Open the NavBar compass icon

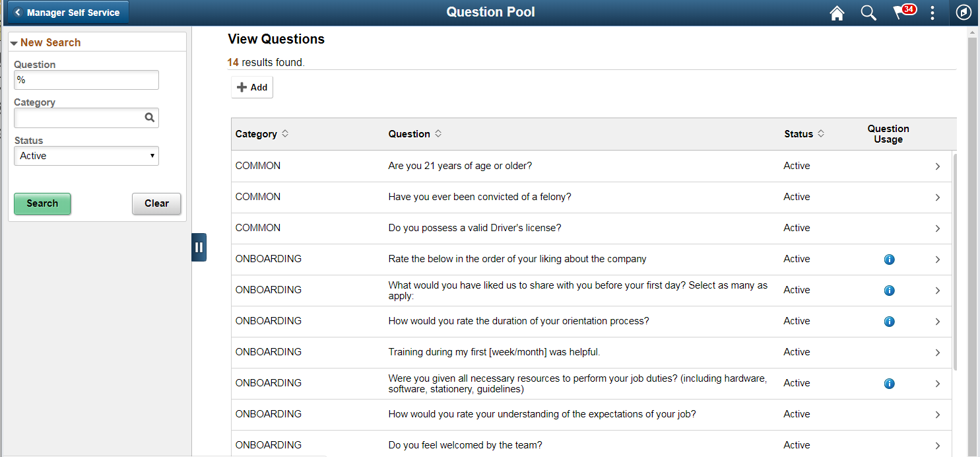click(x=964, y=13)
